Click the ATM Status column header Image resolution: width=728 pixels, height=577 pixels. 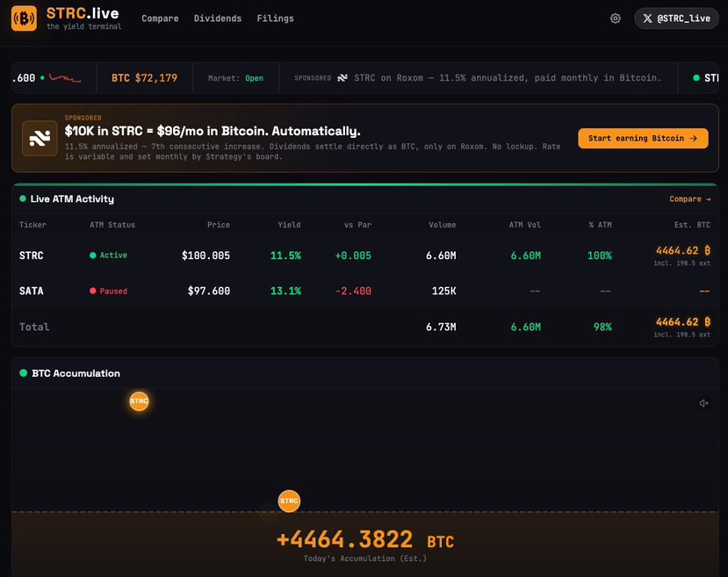tap(112, 225)
